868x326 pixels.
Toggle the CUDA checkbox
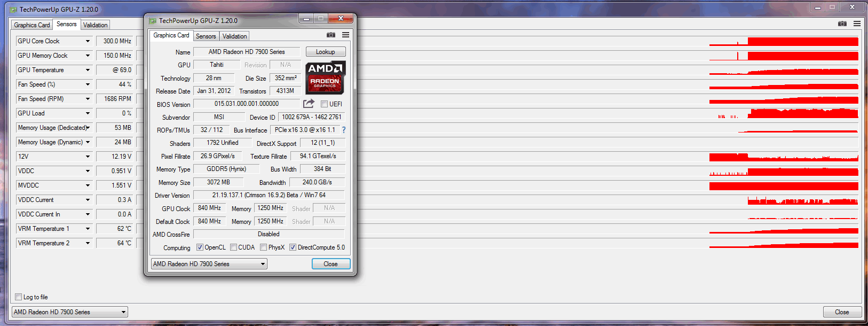click(x=233, y=247)
